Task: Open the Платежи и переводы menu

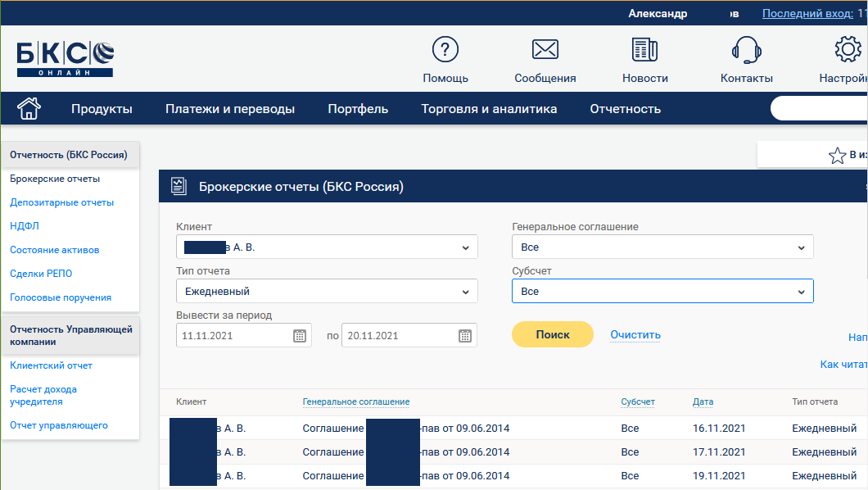Action: (x=230, y=109)
